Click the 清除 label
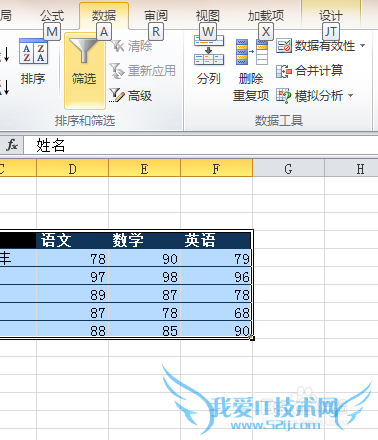 pyautogui.click(x=140, y=46)
